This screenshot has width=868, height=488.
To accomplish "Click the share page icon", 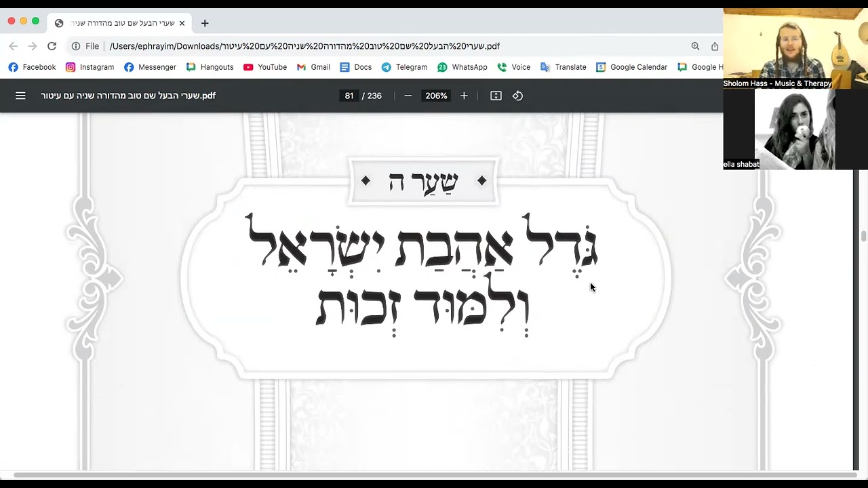I will point(715,46).
